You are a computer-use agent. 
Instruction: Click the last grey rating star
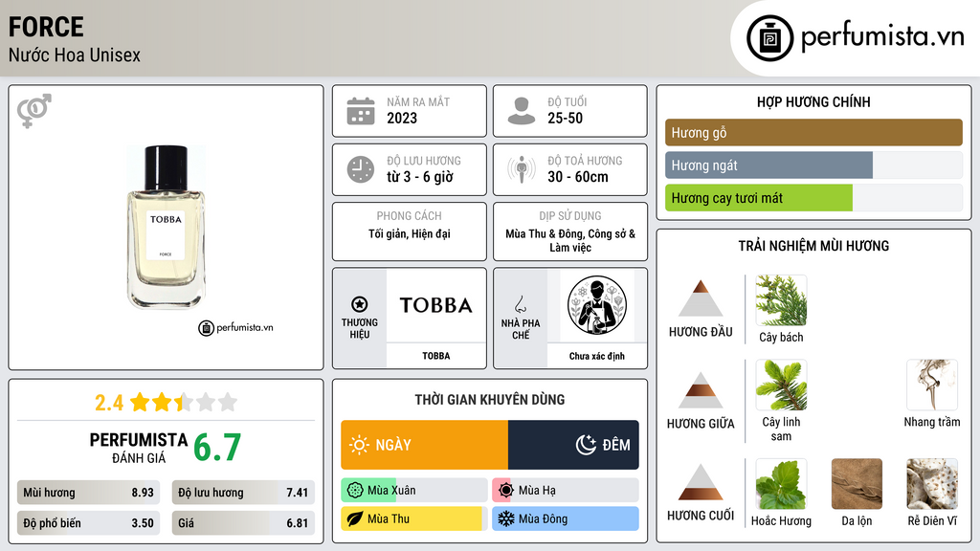click(x=228, y=402)
